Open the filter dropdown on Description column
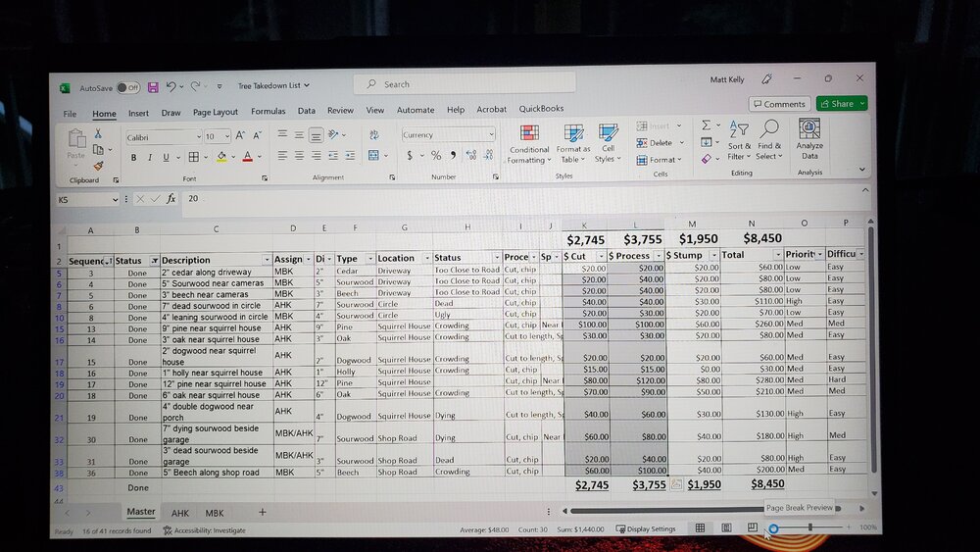Image resolution: width=980 pixels, height=552 pixels. click(267, 260)
